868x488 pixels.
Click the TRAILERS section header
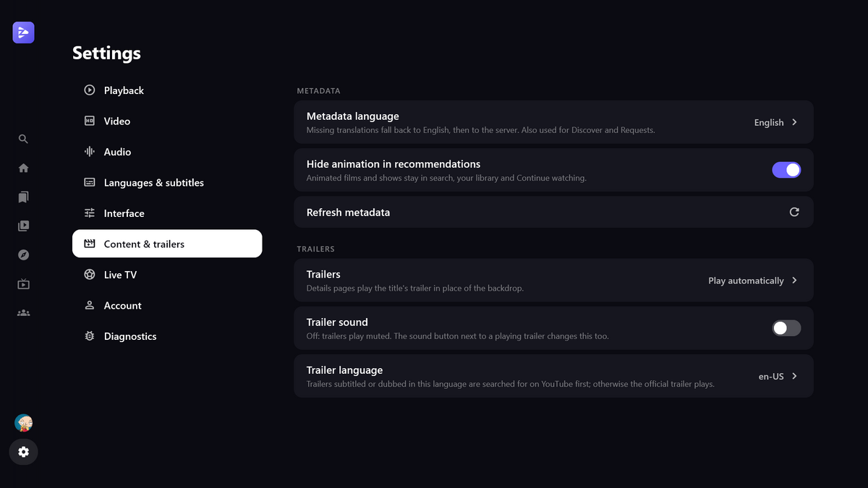tap(315, 249)
